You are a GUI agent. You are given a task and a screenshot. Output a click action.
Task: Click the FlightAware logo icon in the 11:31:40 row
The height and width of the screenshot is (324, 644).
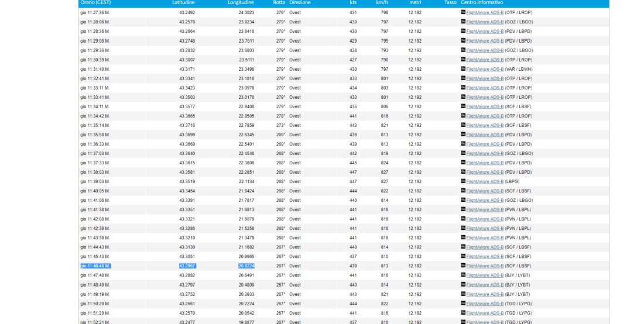point(463,69)
